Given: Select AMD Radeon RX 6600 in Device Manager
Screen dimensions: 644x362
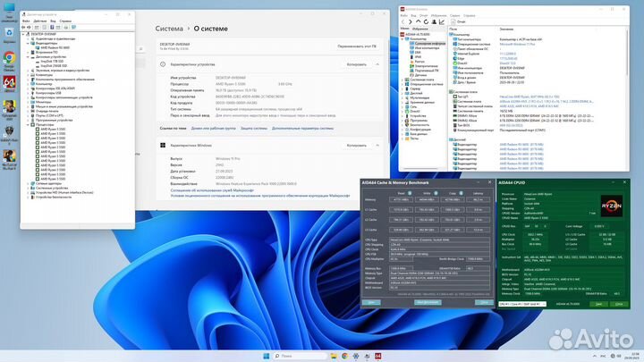Looking at the screenshot, I should (x=52, y=47).
